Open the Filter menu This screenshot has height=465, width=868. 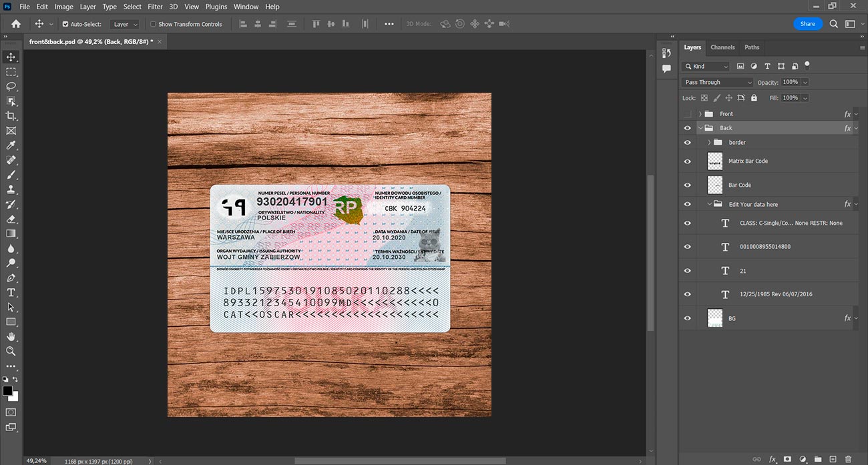155,7
